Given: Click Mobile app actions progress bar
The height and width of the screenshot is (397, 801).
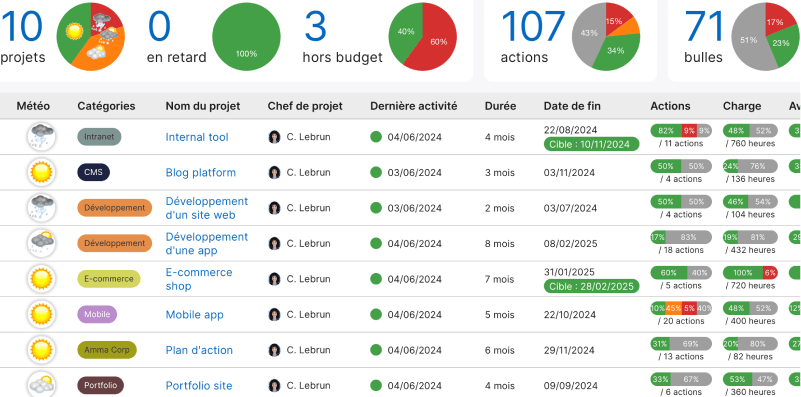Looking at the screenshot, I should [681, 308].
